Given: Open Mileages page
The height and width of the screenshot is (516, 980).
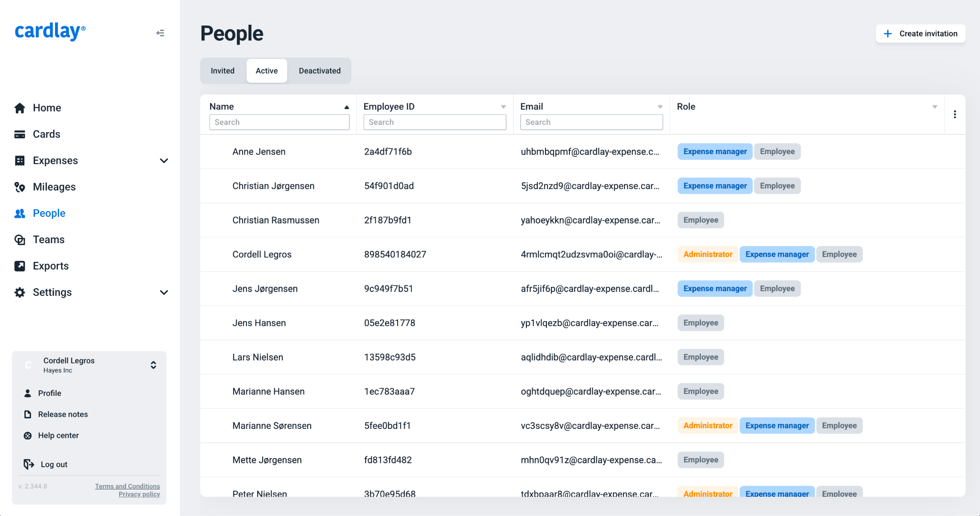Looking at the screenshot, I should coord(54,187).
